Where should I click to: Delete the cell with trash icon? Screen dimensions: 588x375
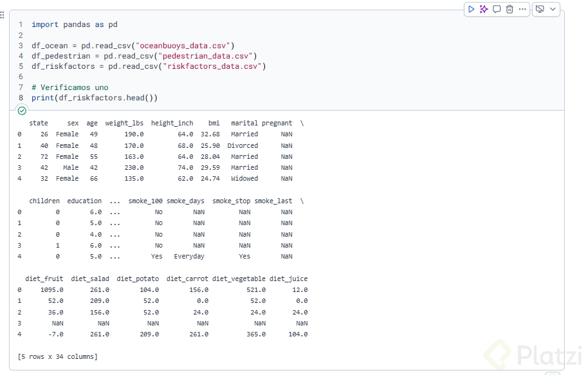click(510, 9)
